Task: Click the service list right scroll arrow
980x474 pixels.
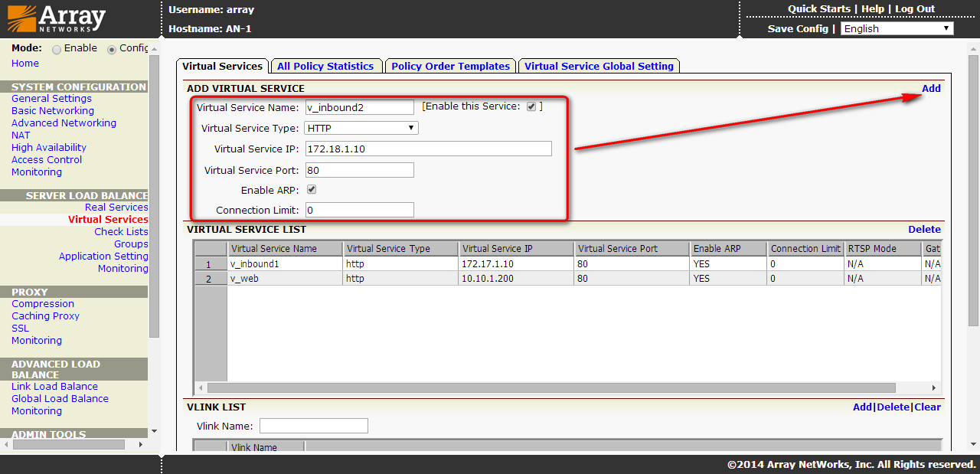Action: point(933,387)
